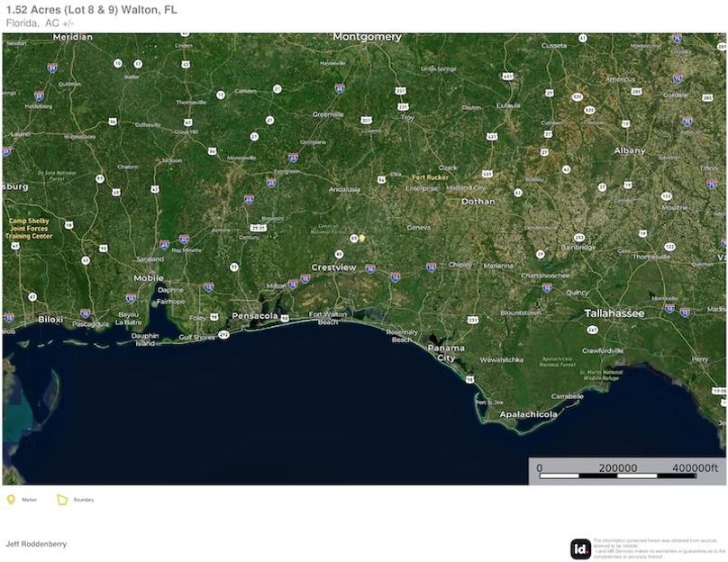Screen dimensions: 728x562
Task: Click the Mobile city label
Action: 147,280
